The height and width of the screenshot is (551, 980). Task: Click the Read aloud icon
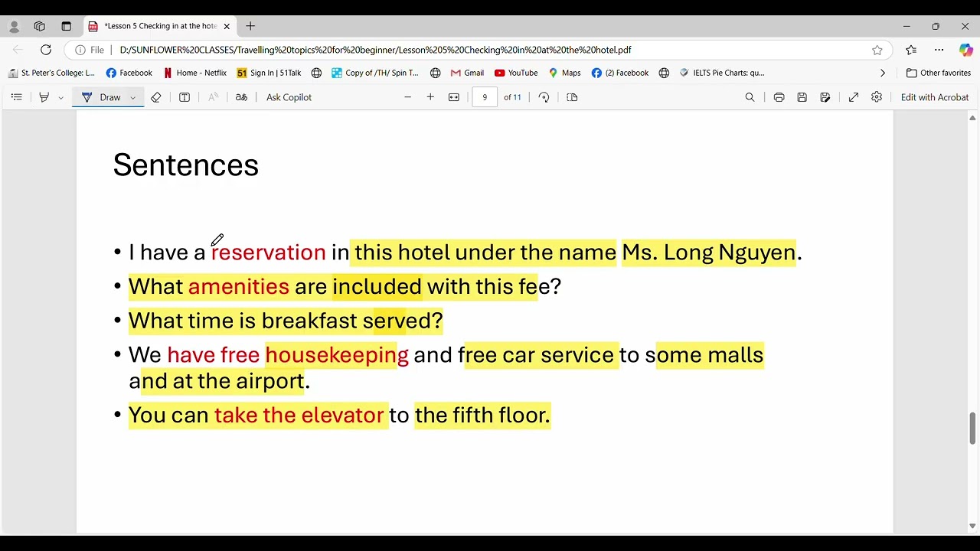coord(213,97)
